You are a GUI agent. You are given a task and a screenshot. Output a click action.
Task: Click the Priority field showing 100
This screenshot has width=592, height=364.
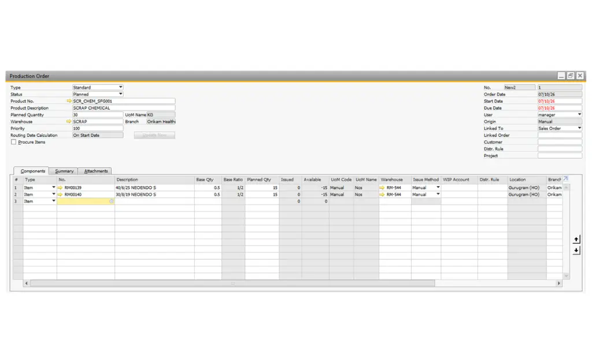(97, 128)
